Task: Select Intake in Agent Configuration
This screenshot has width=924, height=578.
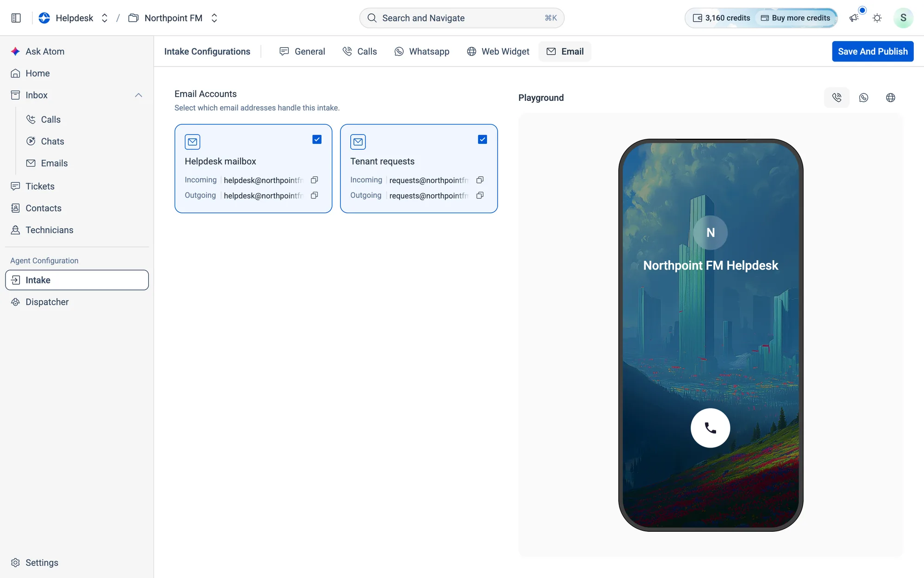Action: pos(77,280)
